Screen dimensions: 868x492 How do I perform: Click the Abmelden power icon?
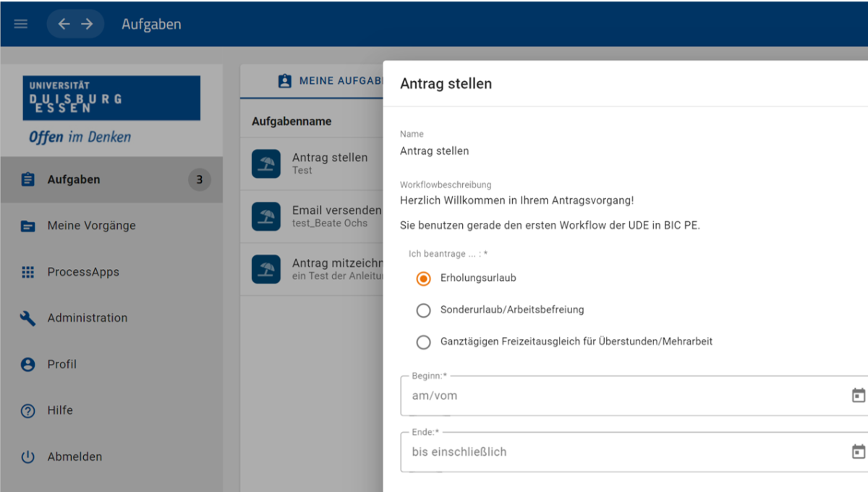(28, 457)
